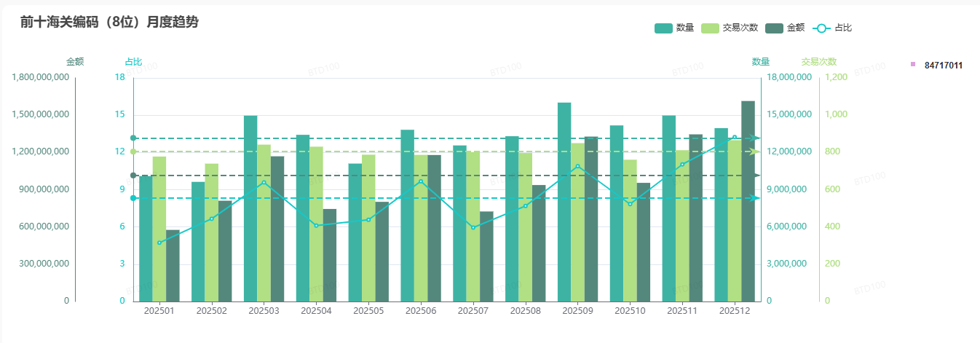Viewport: 980px width, 343px height.
Task: Click the chart title 前十海关编码(8位)月度趋势
Action: point(109,23)
